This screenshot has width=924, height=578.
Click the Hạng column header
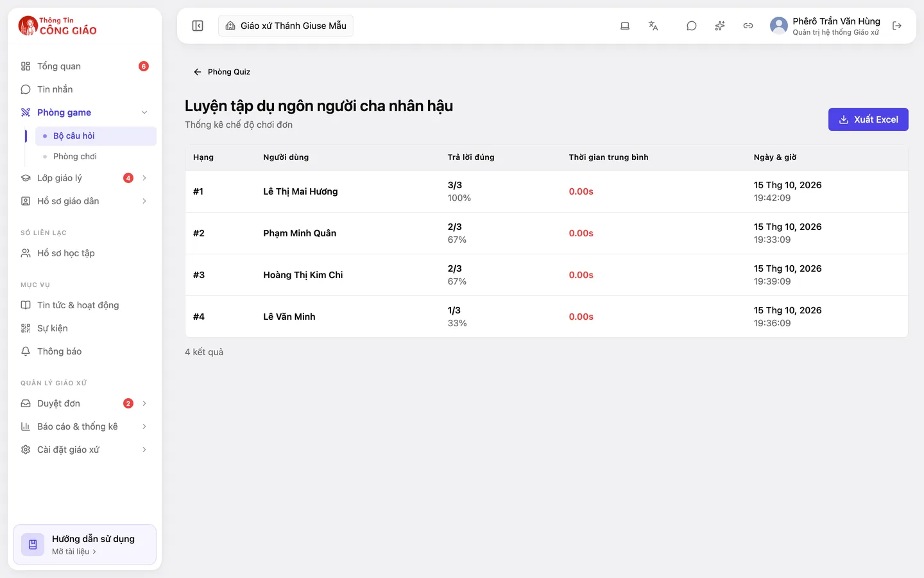203,157
